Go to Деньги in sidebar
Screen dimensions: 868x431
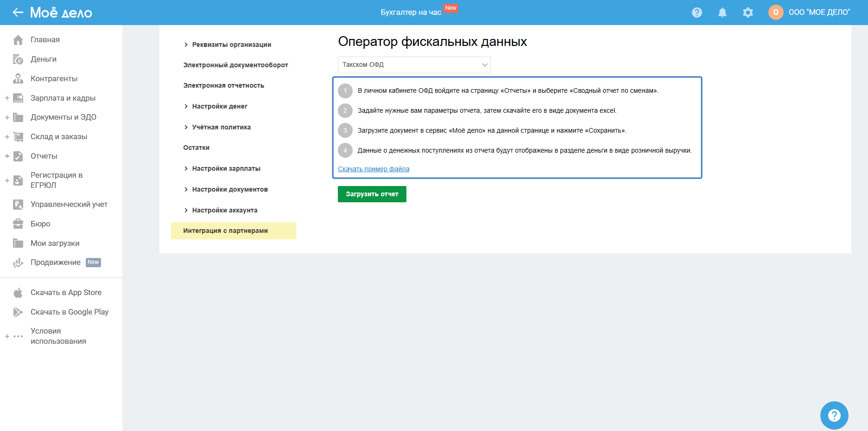pyautogui.click(x=43, y=59)
